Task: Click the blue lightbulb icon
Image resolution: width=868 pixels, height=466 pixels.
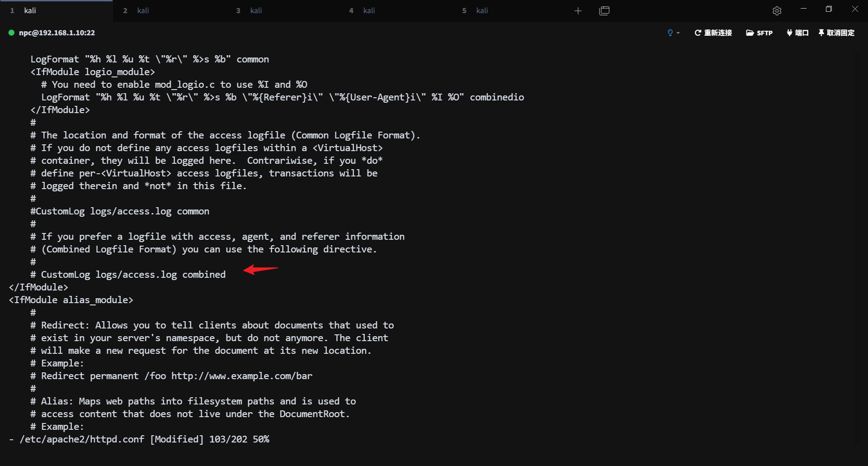Action: click(670, 33)
